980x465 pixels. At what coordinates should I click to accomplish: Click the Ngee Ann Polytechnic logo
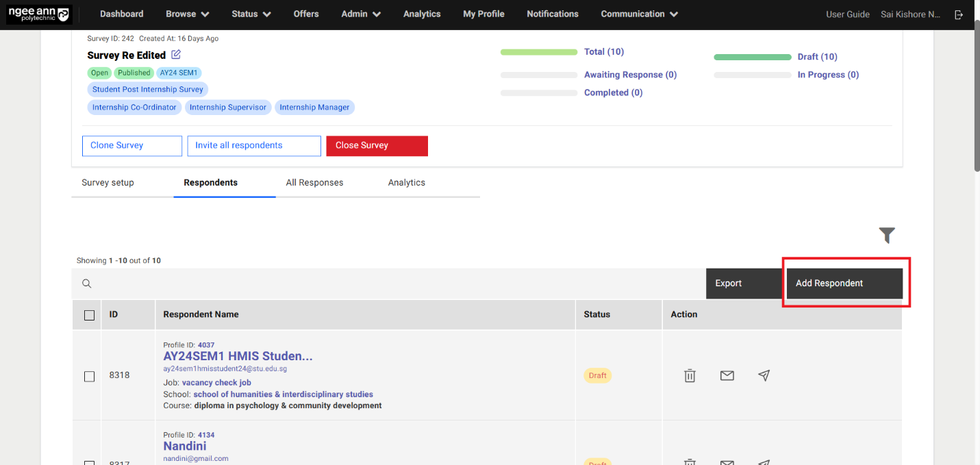[39, 14]
